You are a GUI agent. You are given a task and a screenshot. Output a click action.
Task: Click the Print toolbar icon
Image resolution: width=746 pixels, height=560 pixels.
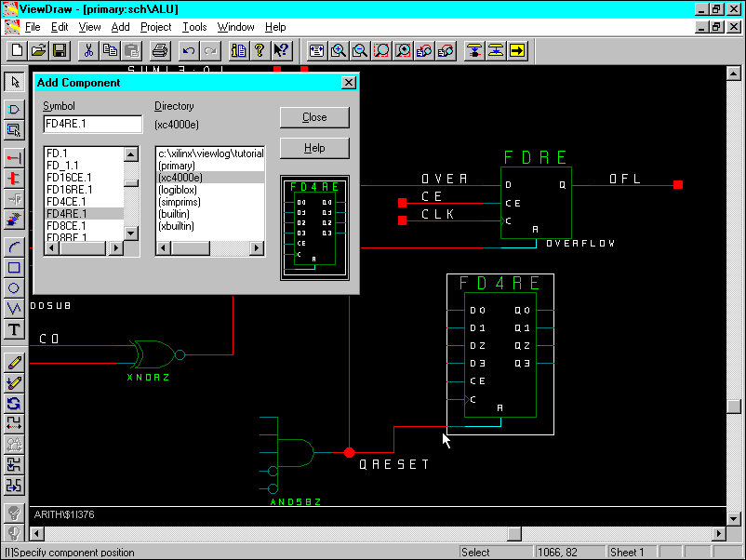click(159, 50)
